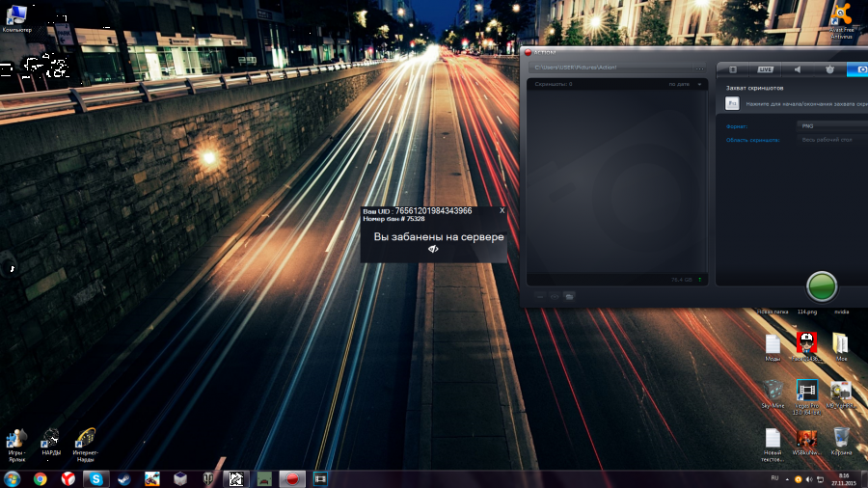This screenshot has height=488, width=868.
Task: Open Steam from taskbar
Action: point(124,479)
